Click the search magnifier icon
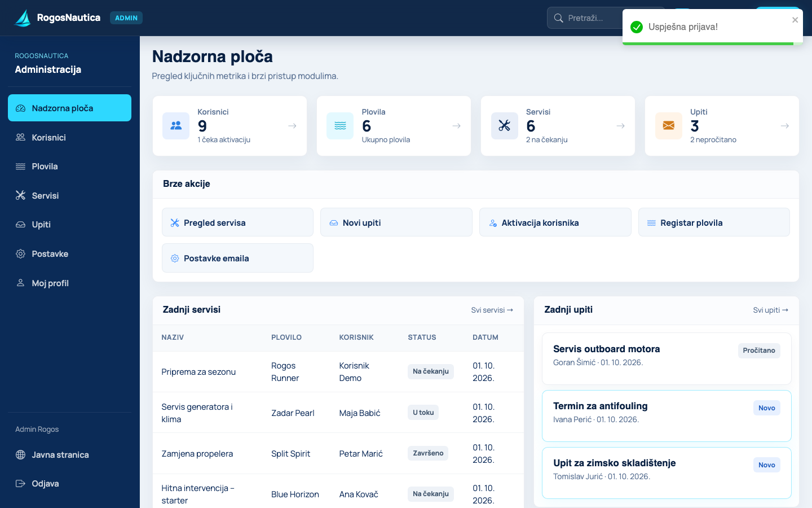The height and width of the screenshot is (508, 812). tap(558, 18)
